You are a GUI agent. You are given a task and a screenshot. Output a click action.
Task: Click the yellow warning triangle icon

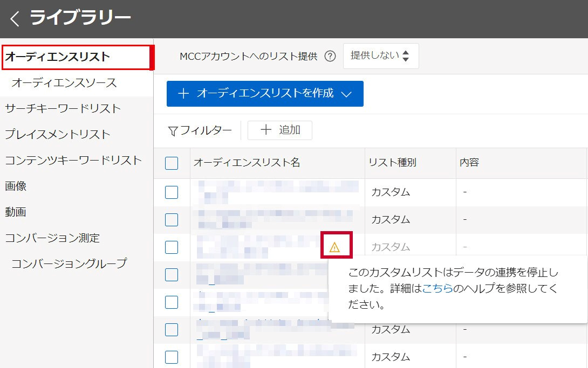point(334,247)
